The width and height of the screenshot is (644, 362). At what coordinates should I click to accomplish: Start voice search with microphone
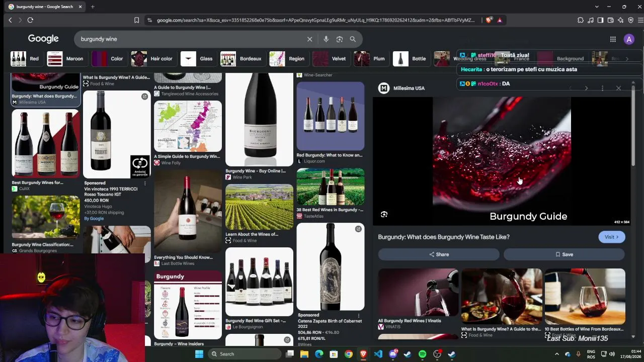click(x=326, y=39)
